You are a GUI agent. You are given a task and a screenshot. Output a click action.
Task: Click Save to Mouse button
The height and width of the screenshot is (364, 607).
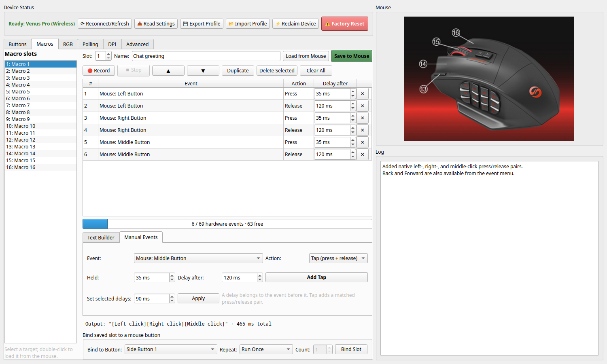click(x=352, y=56)
